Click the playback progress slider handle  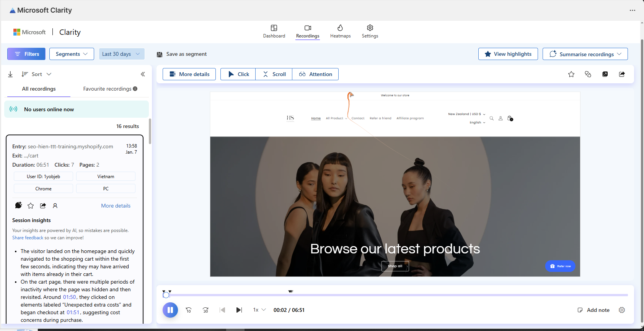[x=166, y=295]
